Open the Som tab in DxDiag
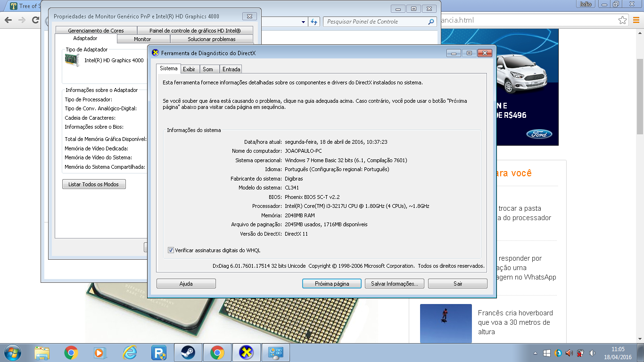 click(208, 69)
